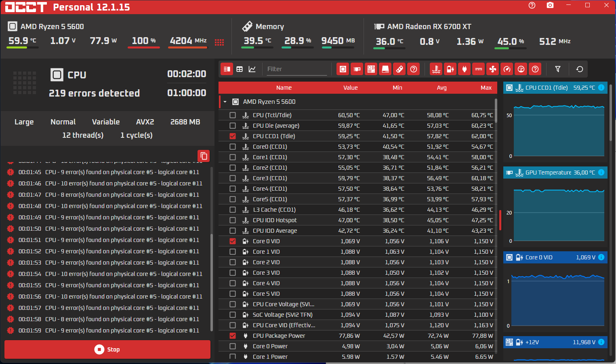Toggle the speedometer frequency sensors filter

(507, 69)
